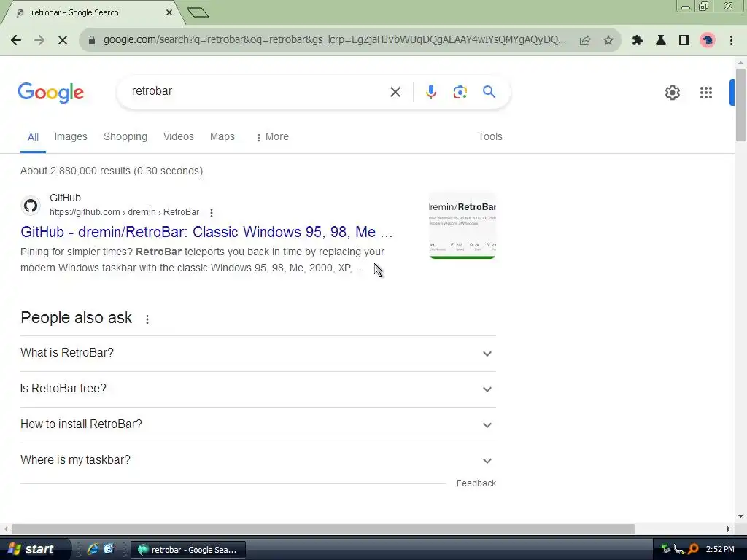Viewport: 747px width, 560px height.
Task: Open the Google apps grid
Action: point(705,93)
